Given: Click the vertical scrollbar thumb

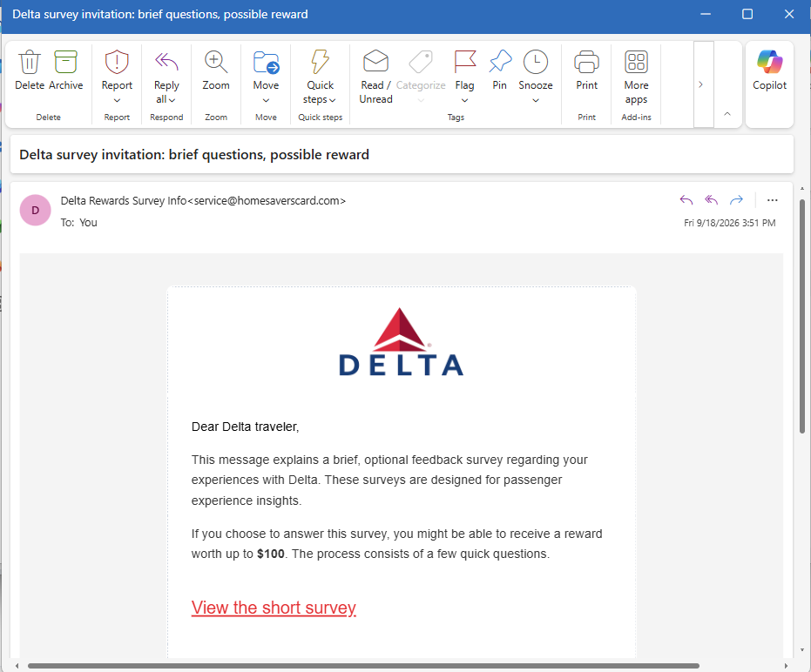Looking at the screenshot, I should [x=802, y=316].
